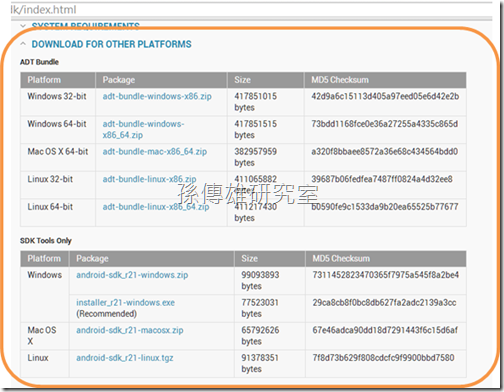
Task: Download adt-bundle-windows-x86.zip
Action: click(x=157, y=96)
